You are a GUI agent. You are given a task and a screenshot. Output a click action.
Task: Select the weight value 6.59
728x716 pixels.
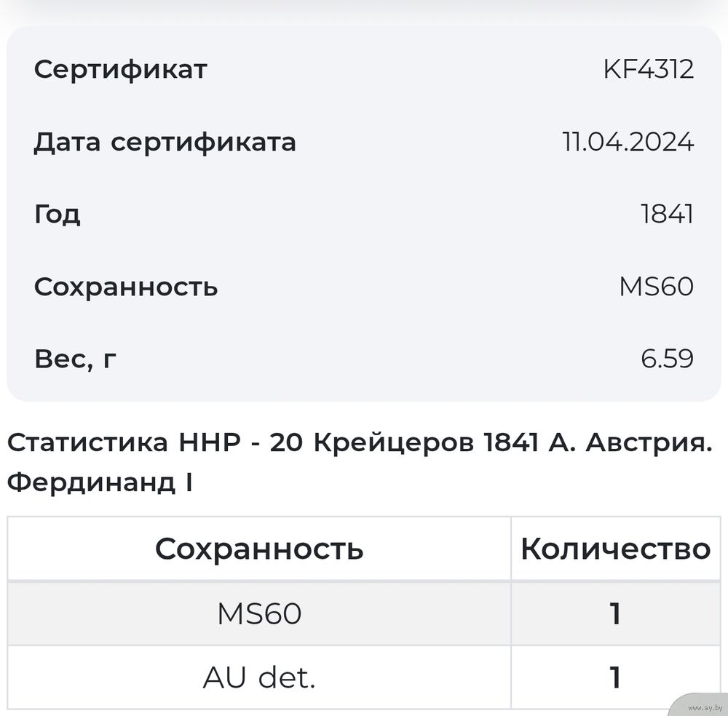coord(667,359)
